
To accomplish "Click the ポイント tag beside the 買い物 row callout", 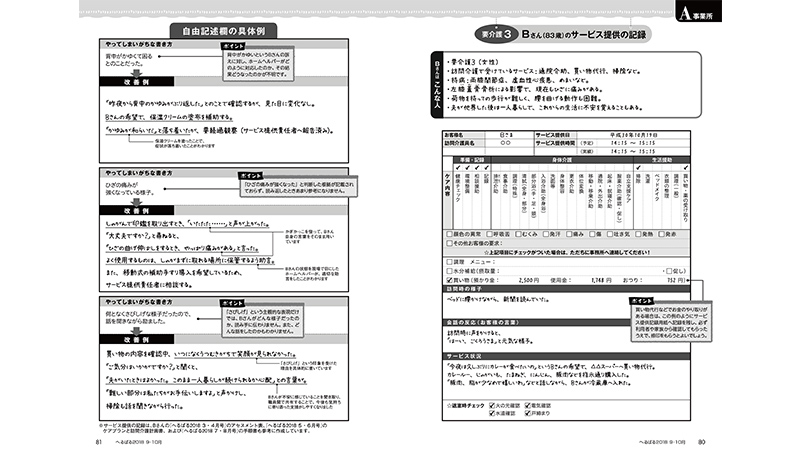I will 641,301.
